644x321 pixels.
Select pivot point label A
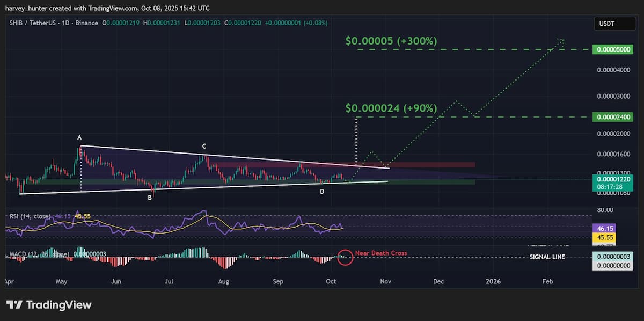pyautogui.click(x=79, y=137)
